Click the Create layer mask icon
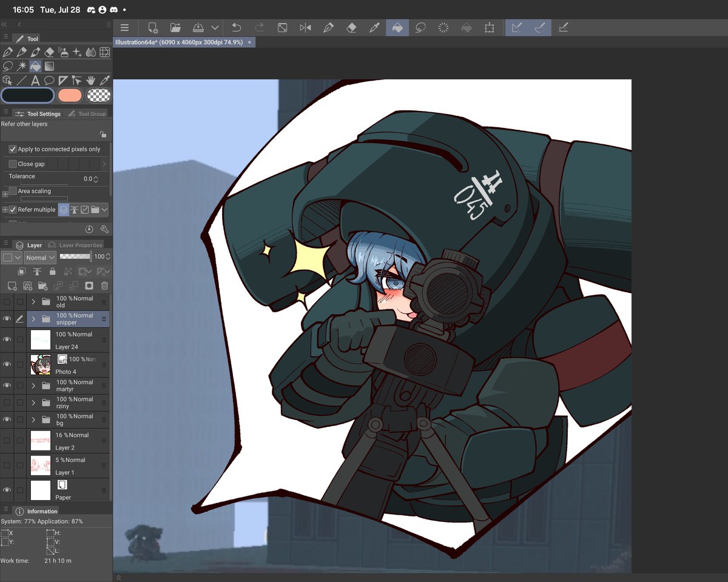The height and width of the screenshot is (582, 728). (x=89, y=286)
